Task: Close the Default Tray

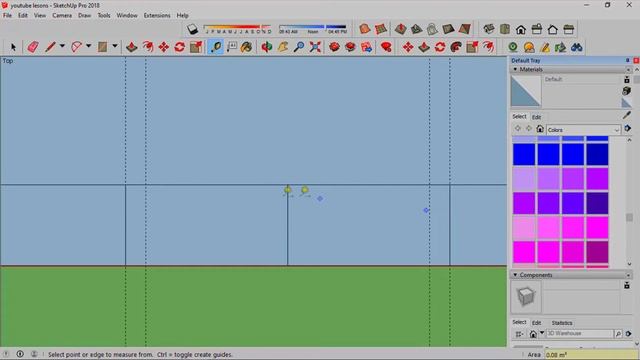Action: click(636, 60)
